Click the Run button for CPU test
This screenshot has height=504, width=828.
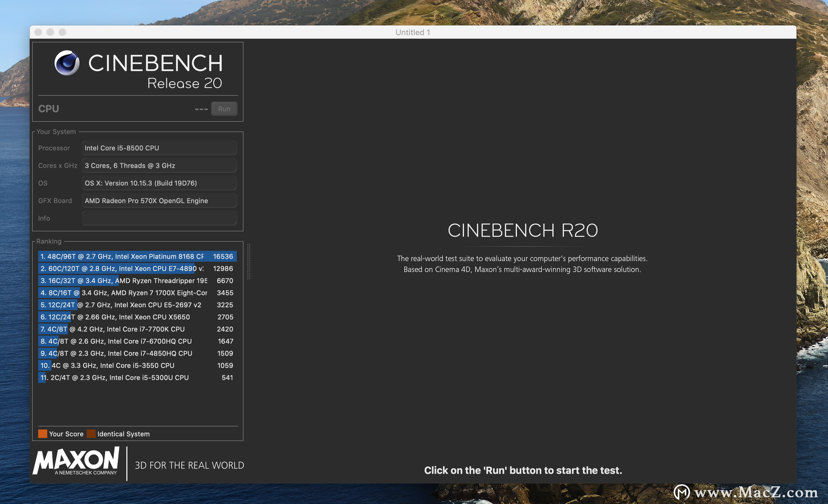coord(224,109)
